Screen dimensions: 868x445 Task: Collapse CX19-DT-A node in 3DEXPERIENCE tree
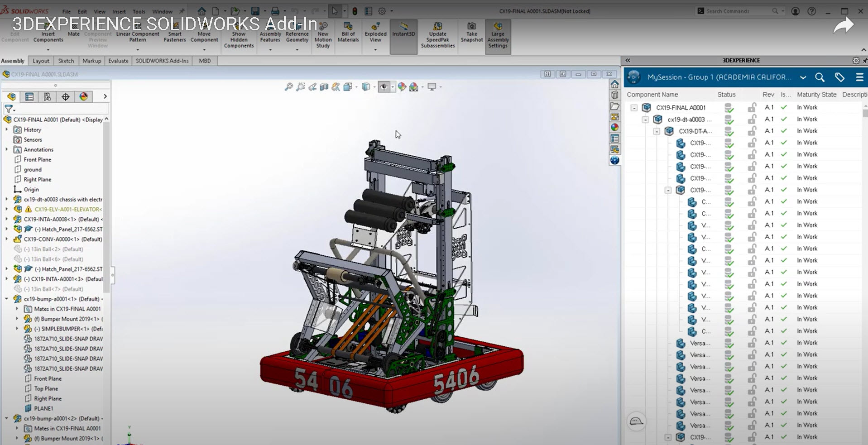pos(657,131)
